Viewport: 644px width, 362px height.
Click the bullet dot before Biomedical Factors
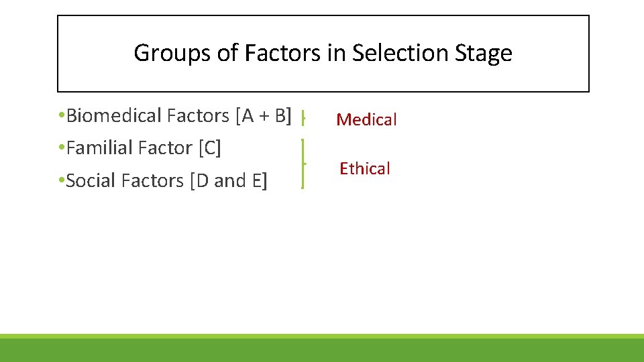point(61,117)
